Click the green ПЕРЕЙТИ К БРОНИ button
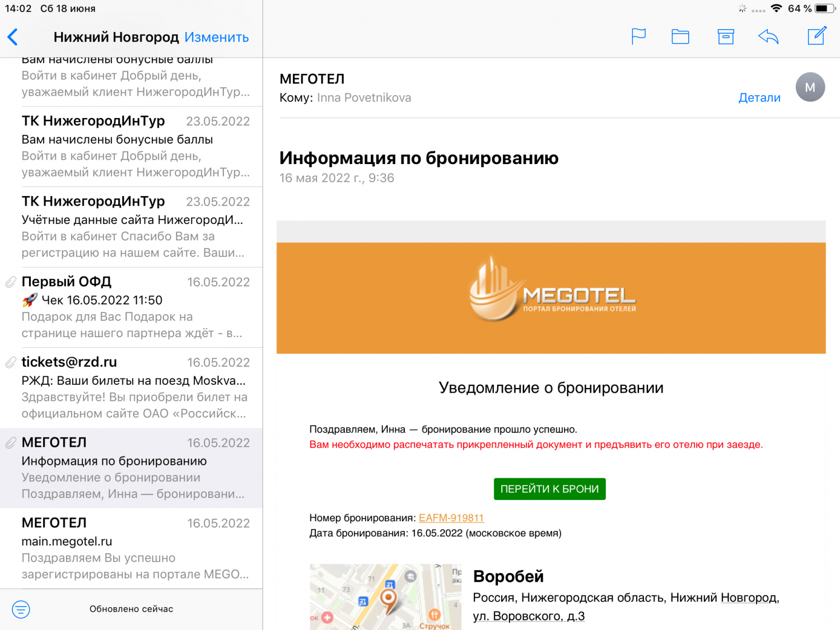The height and width of the screenshot is (630, 840). (549, 489)
